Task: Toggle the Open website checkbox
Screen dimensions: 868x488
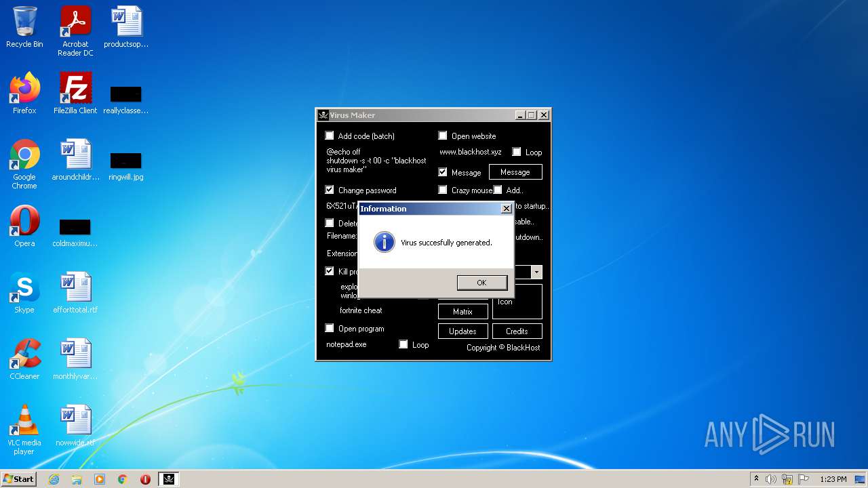Action: [443, 136]
